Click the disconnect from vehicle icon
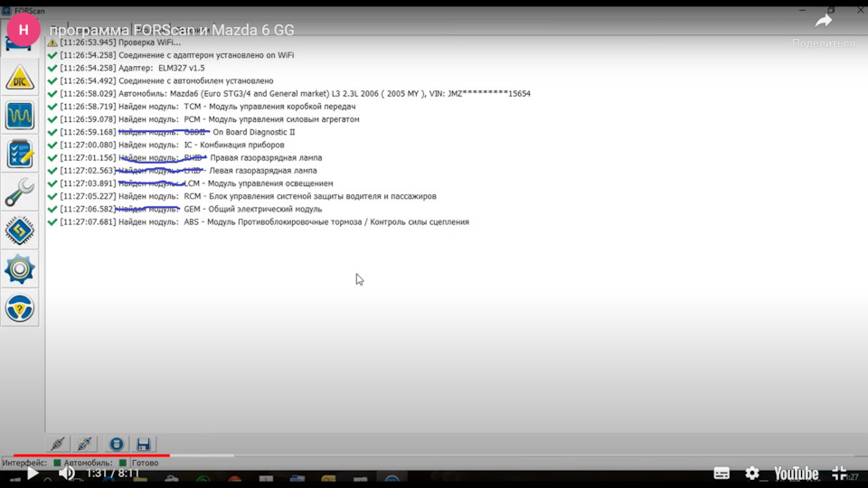The height and width of the screenshot is (488, 868). 85,444
